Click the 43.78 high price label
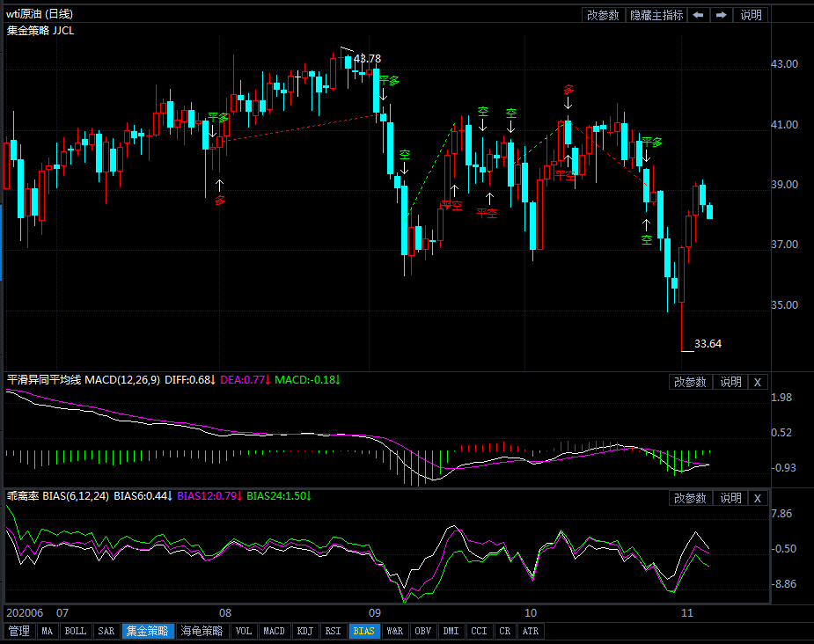Image resolution: width=814 pixels, height=644 pixels. [367, 59]
